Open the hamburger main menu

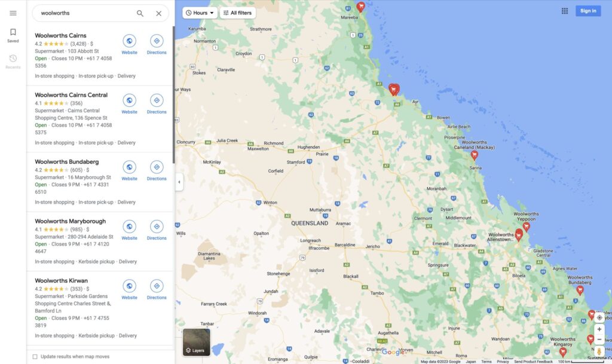(x=13, y=13)
